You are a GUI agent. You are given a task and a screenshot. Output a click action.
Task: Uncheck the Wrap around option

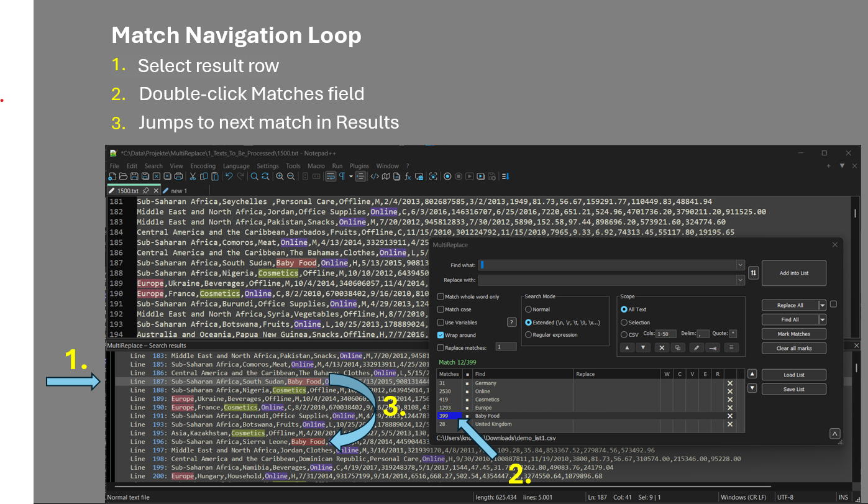pos(441,335)
